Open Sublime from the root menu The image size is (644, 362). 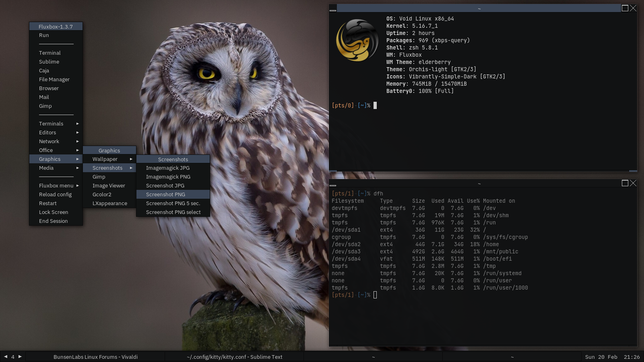tap(56, 62)
